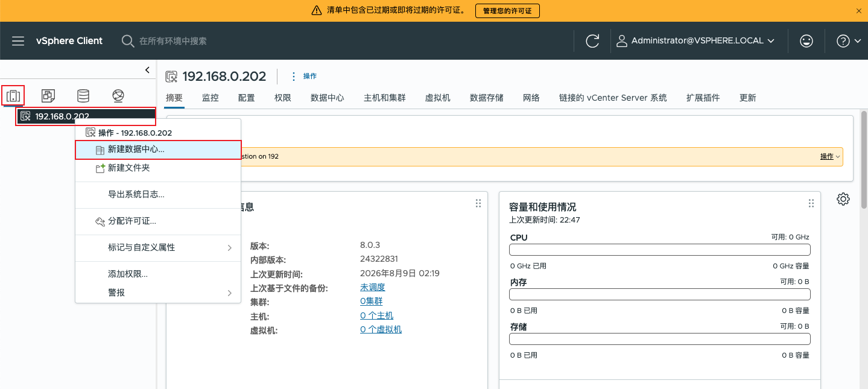Switch to the 主机和集群 tab
This screenshot has width=868, height=389.
click(385, 98)
